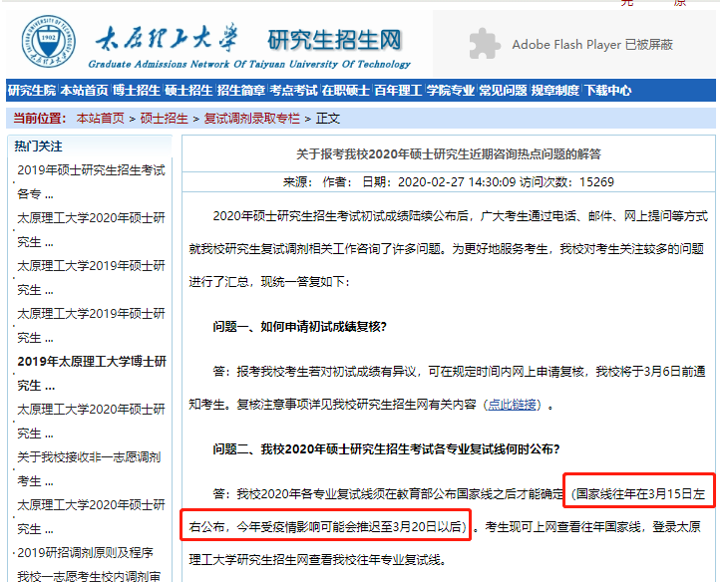Screen dimensions: 728x582
Task: Go to 本站首页 in navigation bar
Action: (x=84, y=90)
